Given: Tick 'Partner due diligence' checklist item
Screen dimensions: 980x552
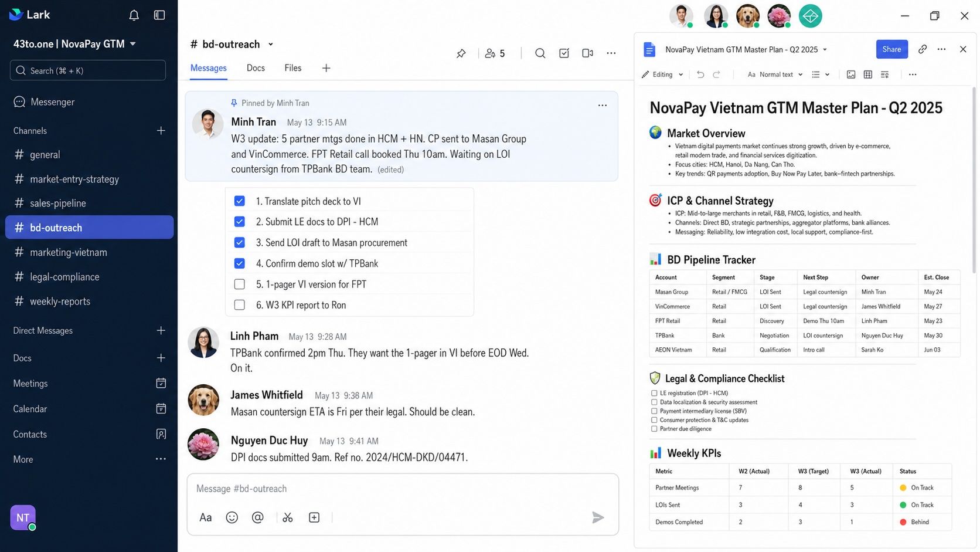Looking at the screenshot, I should (654, 429).
